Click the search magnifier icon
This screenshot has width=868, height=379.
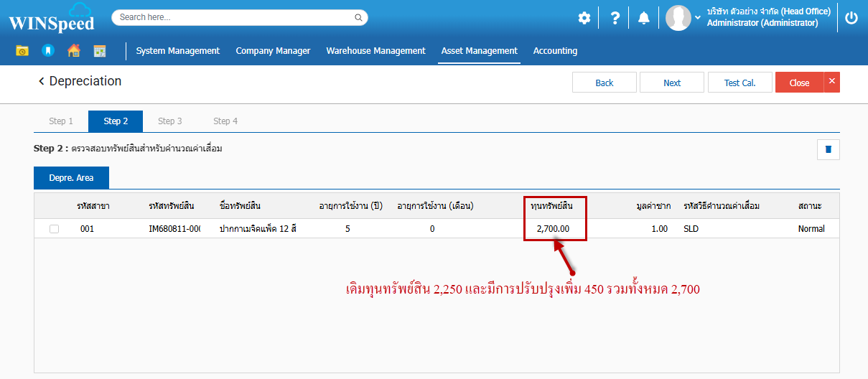[x=358, y=17]
